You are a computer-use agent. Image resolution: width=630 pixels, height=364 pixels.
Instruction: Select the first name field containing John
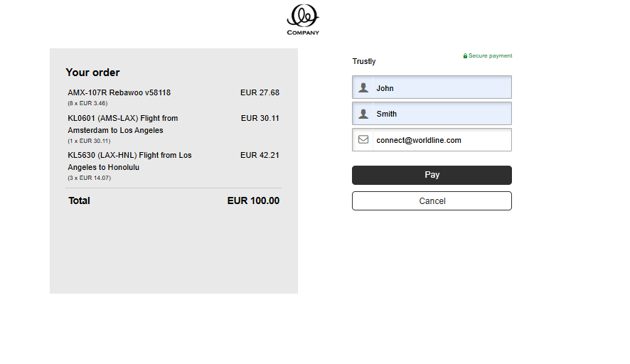click(x=432, y=87)
